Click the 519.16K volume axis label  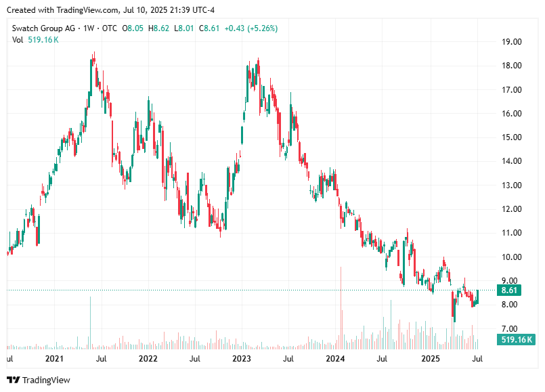pyautogui.click(x=516, y=339)
